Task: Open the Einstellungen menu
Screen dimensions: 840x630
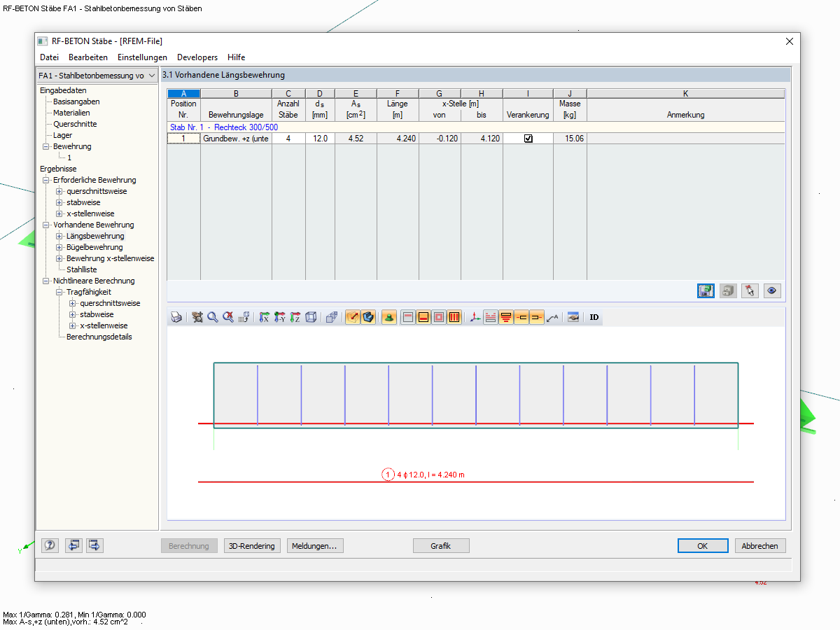Action: coord(142,57)
